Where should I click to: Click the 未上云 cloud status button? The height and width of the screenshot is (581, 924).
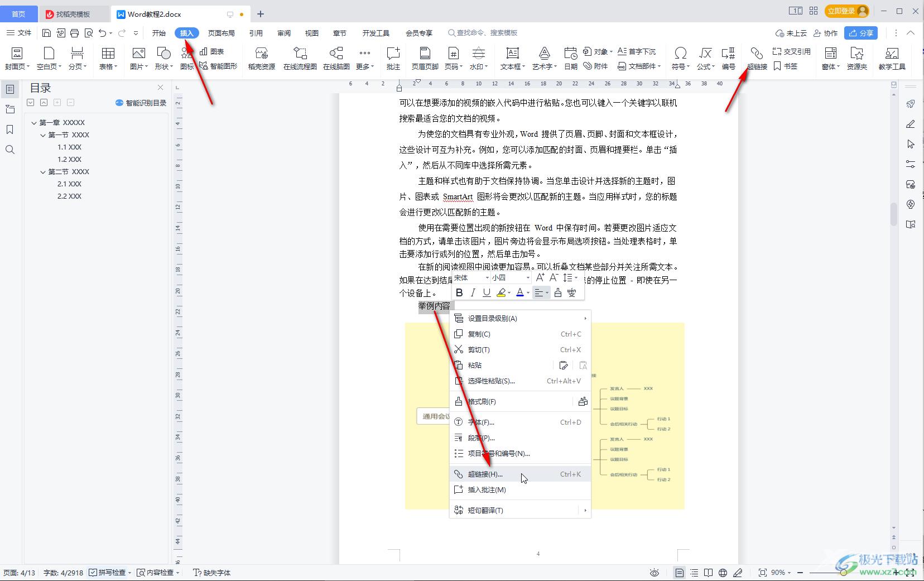(x=791, y=33)
